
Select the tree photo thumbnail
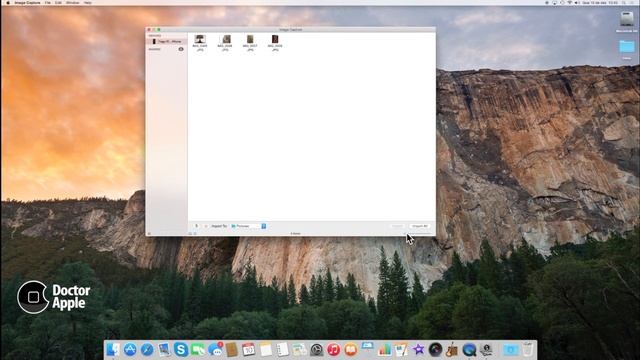200,39
